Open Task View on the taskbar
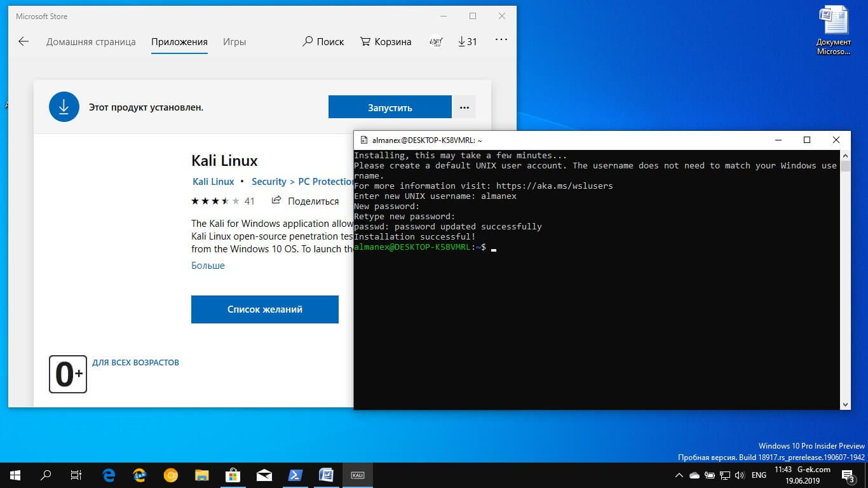The width and height of the screenshot is (868, 488). (x=76, y=475)
